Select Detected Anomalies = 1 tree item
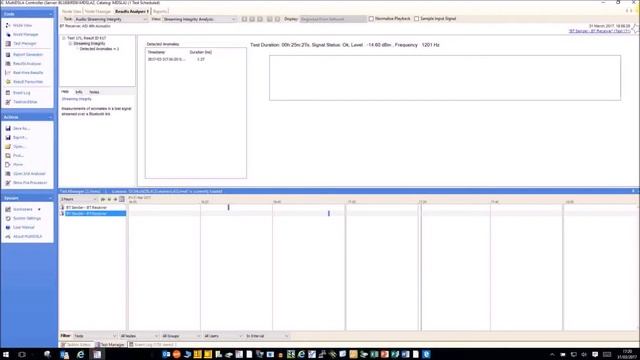640x360 pixels. point(99,49)
